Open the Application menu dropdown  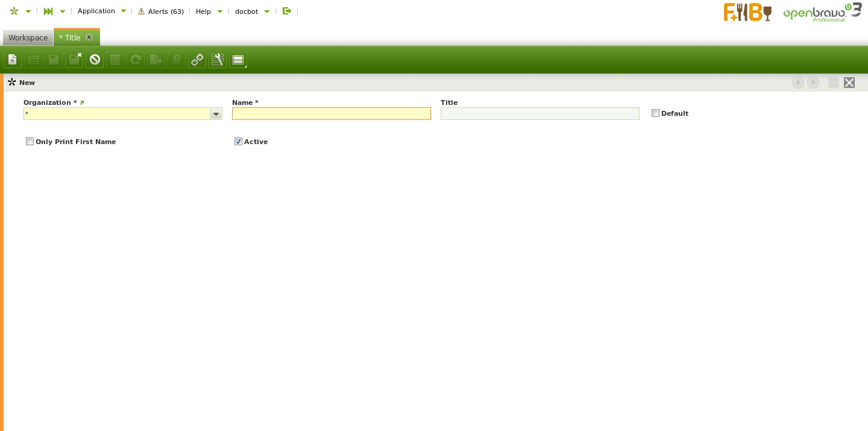coord(101,11)
